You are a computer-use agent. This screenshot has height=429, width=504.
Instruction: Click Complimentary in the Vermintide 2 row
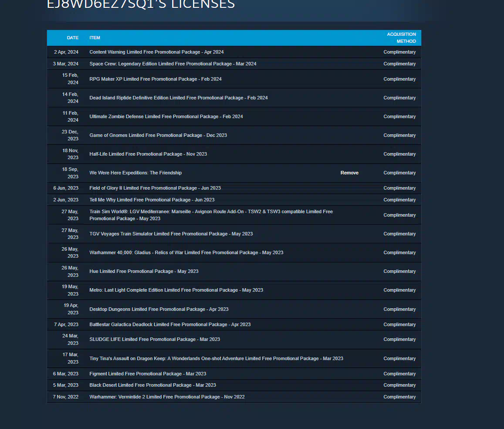pyautogui.click(x=399, y=397)
